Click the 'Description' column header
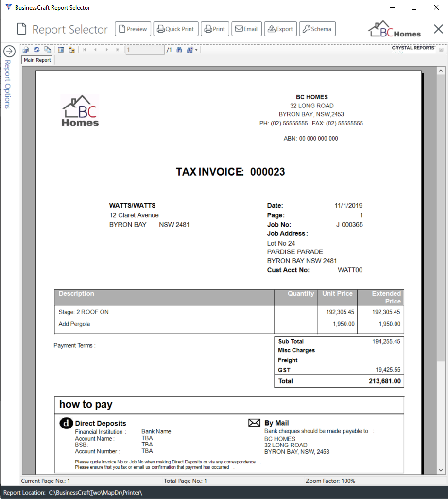Screen dimensions: 448x499 pyautogui.click(x=76, y=293)
